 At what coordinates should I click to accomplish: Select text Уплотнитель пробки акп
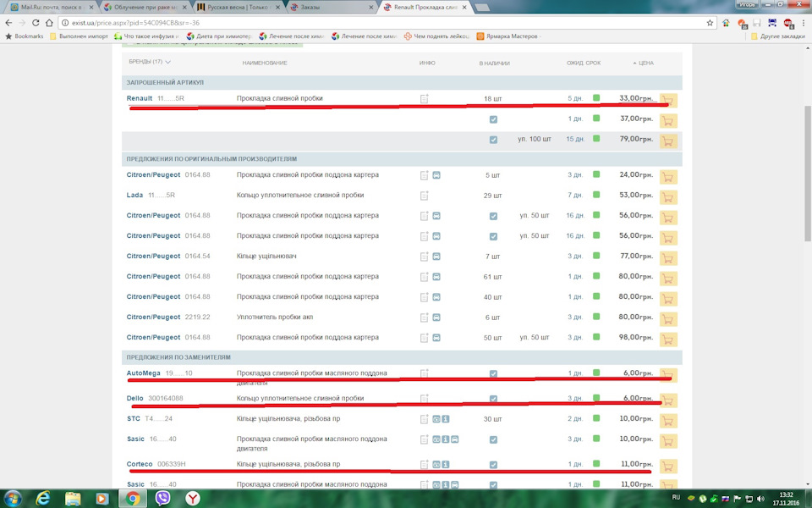click(x=274, y=317)
